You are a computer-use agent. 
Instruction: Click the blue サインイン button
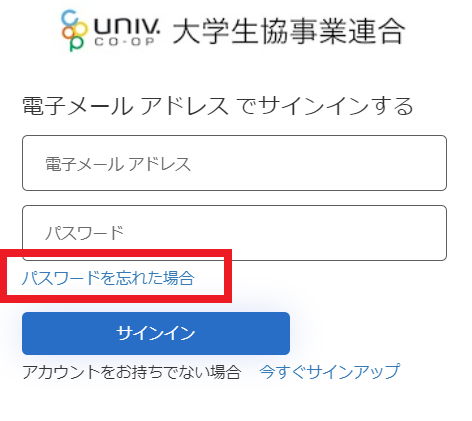coord(156,333)
